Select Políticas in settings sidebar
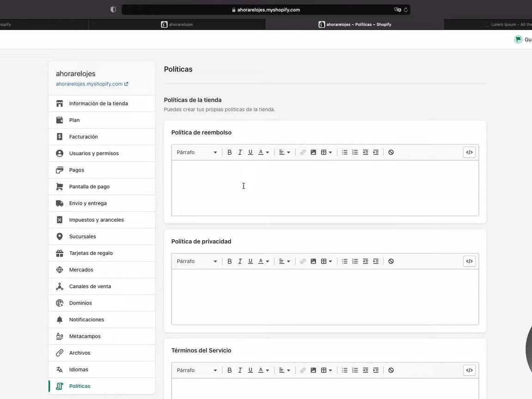532x399 pixels. (x=102, y=386)
